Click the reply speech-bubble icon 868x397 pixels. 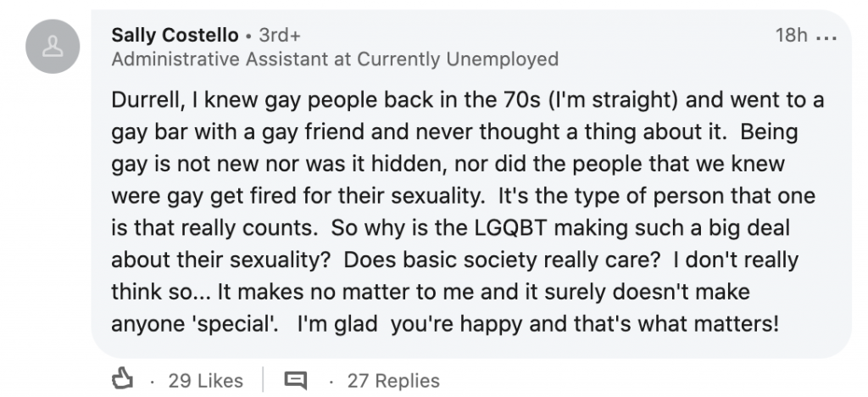click(x=295, y=380)
